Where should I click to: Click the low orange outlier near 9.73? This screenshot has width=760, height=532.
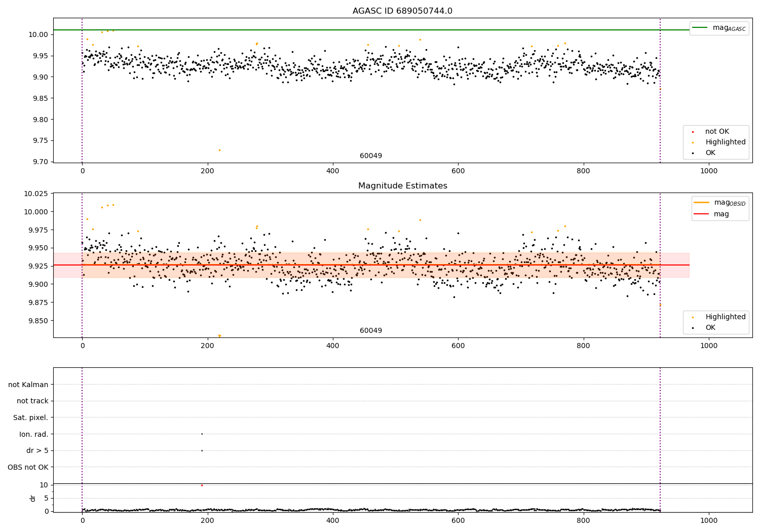[x=219, y=150]
